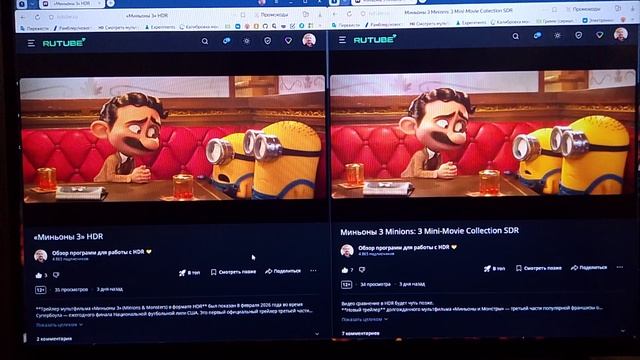The image size is (640, 360).
Task: Click 'В топ' on SDR video
Action: [494, 268]
